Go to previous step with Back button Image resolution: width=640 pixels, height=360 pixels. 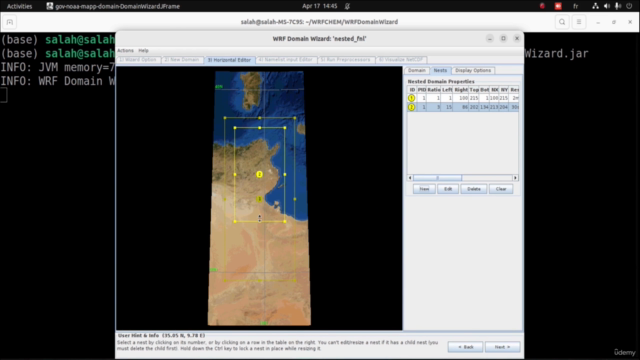(465, 347)
